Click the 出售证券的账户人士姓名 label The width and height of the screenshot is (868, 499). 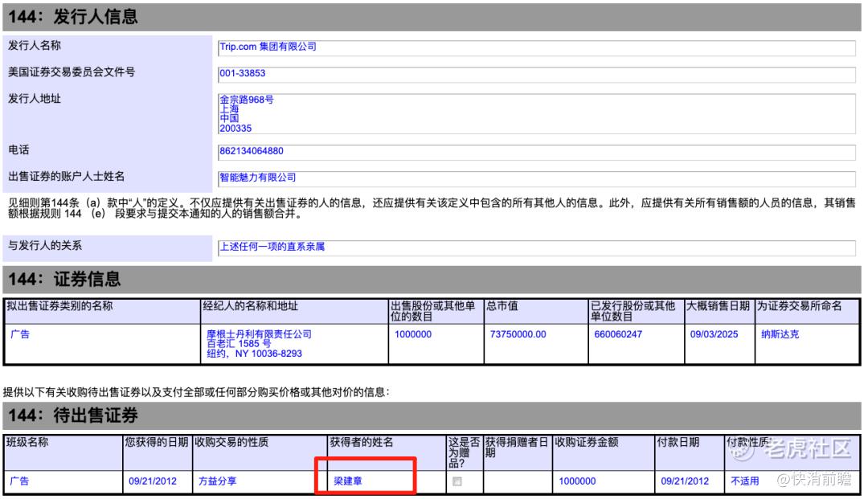click(67, 177)
